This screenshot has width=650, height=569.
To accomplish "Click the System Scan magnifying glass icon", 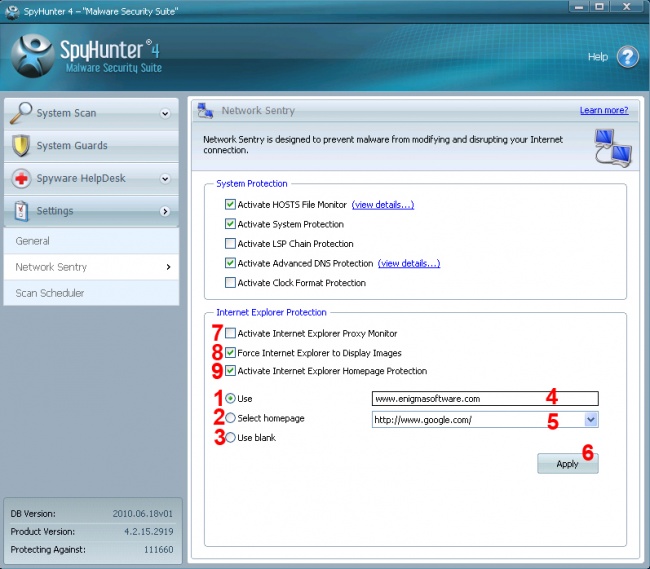I will 21,113.
